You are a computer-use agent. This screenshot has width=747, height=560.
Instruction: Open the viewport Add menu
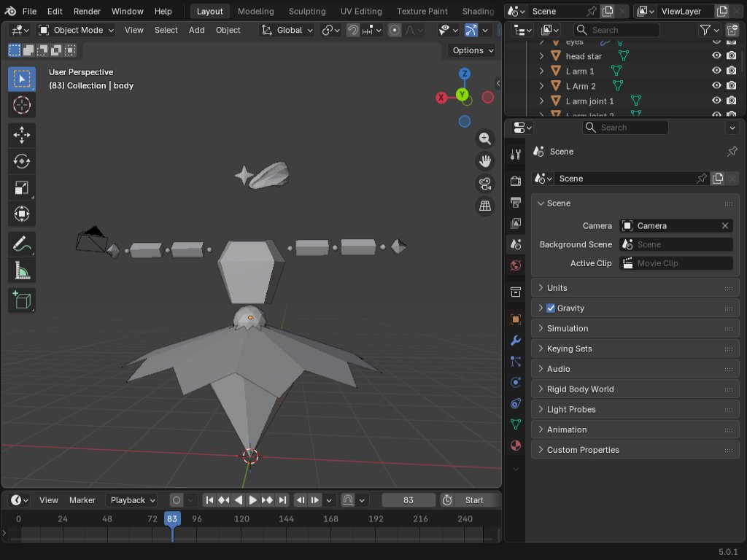[x=197, y=30]
